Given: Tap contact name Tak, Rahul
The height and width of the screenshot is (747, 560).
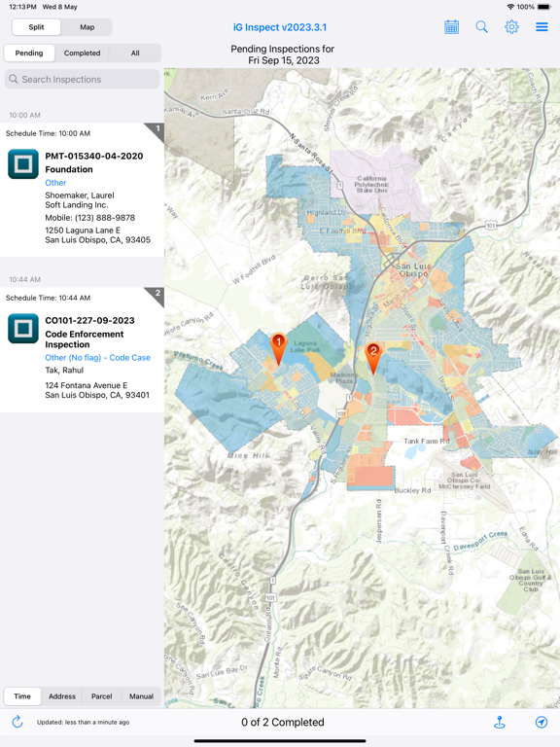Looking at the screenshot, I should coord(64,371).
